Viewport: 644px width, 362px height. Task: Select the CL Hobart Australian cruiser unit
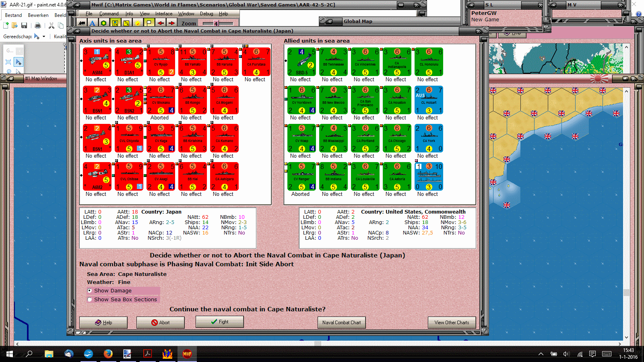(x=429, y=100)
